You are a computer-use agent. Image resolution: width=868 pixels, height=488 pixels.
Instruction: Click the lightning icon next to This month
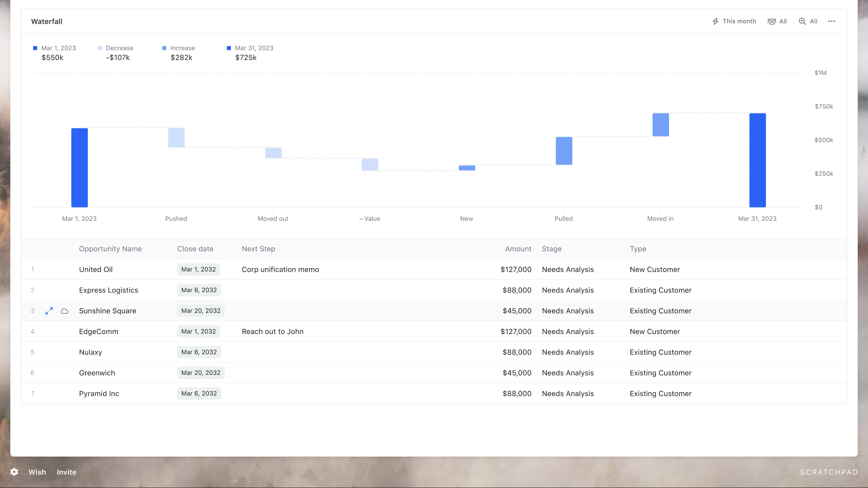click(x=716, y=21)
